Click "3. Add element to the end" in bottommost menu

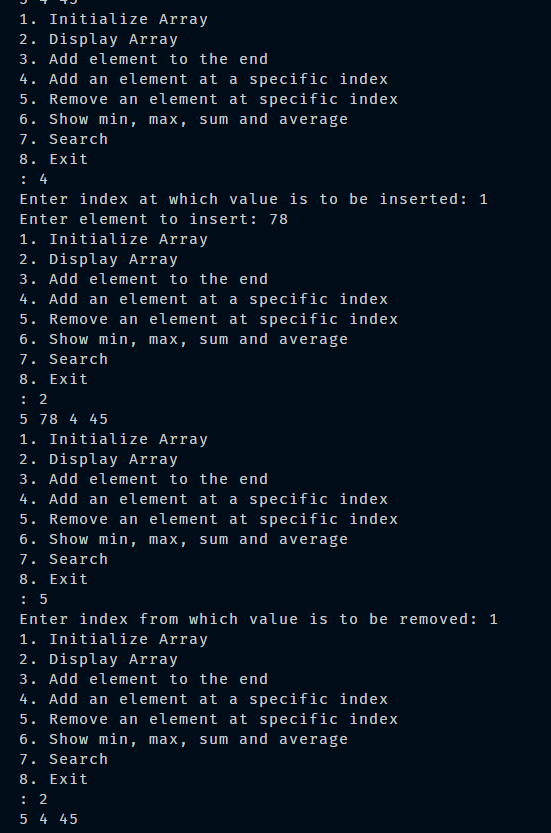click(144, 679)
